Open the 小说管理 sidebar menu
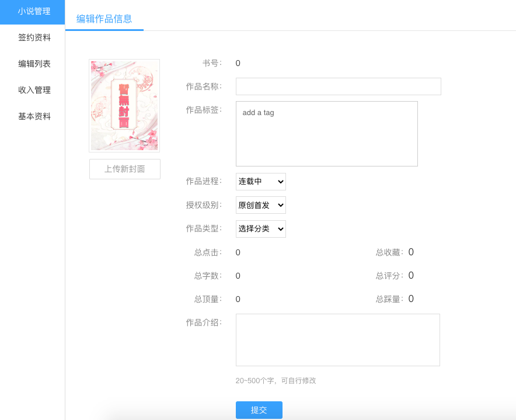 34,11
